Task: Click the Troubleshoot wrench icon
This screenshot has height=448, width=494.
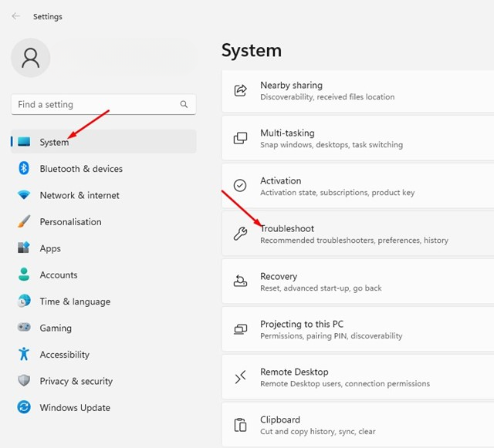Action: pyautogui.click(x=240, y=234)
